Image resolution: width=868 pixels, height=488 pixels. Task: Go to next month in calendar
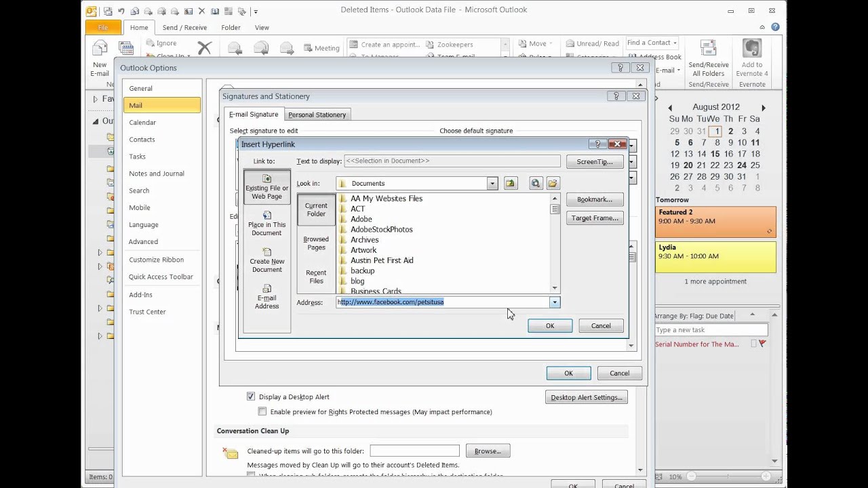click(764, 108)
